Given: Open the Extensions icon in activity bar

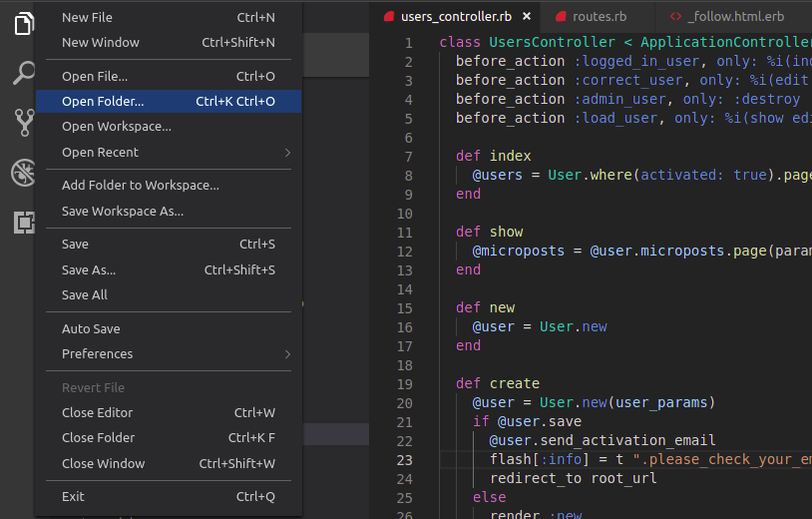Looking at the screenshot, I should pos(24,223).
